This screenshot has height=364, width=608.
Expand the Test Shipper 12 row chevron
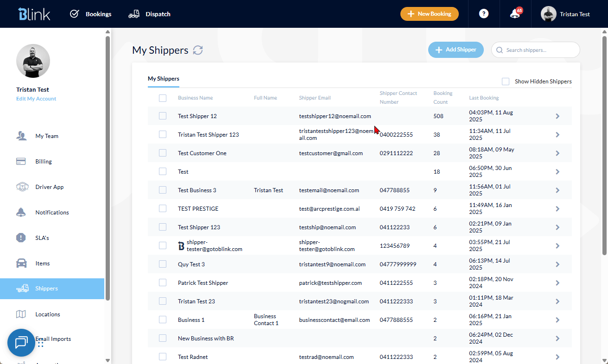tap(557, 116)
